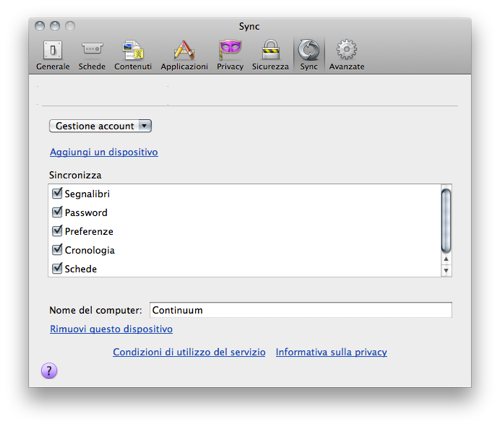The width and height of the screenshot is (500, 427).
Task: Open the Generale preferences pane icon
Action: click(x=53, y=50)
